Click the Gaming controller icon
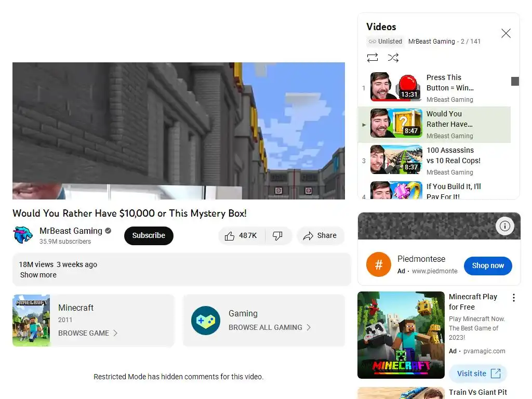The width and height of the screenshot is (532, 399). point(206,321)
